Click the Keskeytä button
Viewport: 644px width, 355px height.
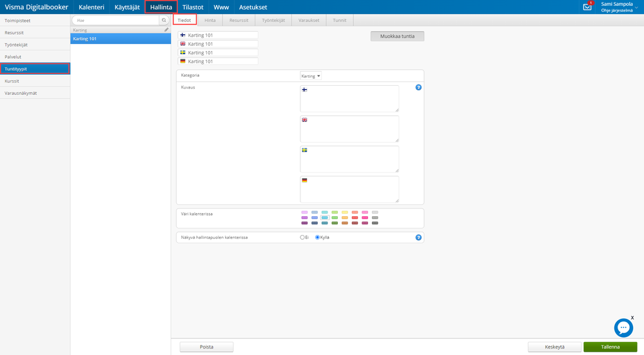pos(554,347)
